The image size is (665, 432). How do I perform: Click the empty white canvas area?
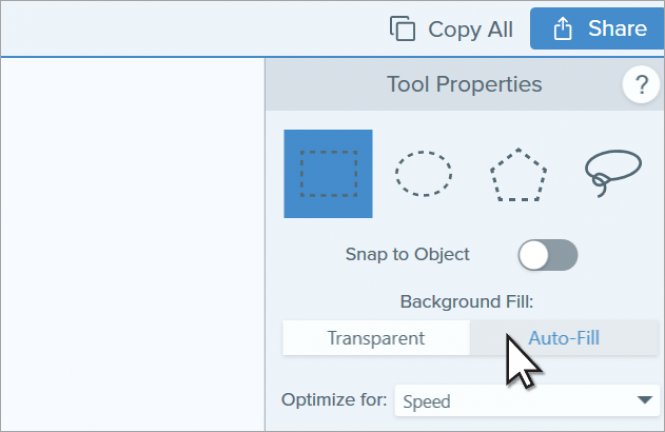click(133, 244)
